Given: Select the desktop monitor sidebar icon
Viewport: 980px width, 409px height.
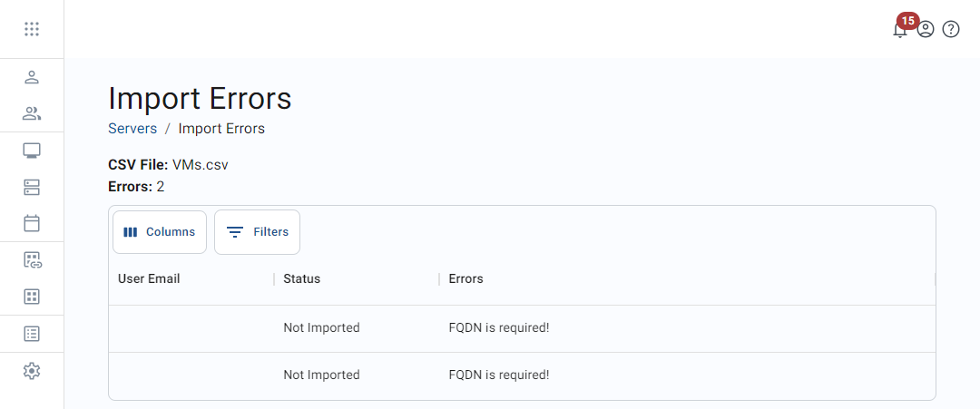Looking at the screenshot, I should [x=32, y=151].
